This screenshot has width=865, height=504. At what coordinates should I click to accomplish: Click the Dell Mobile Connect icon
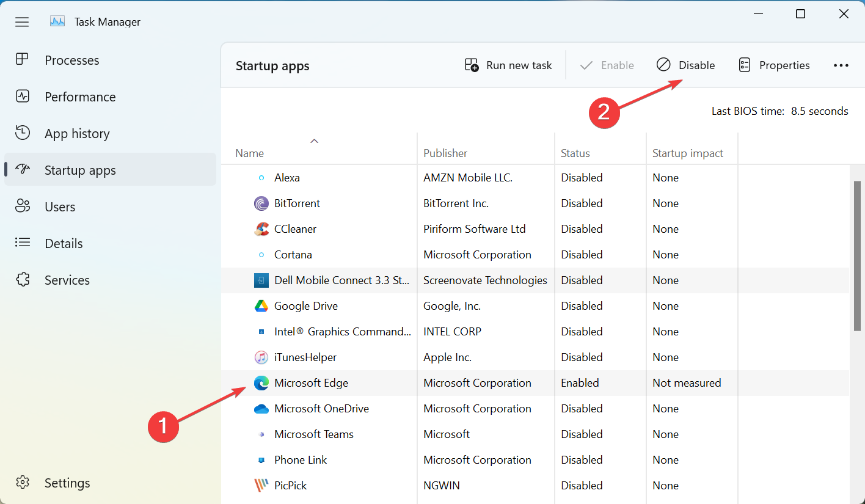pos(261,280)
